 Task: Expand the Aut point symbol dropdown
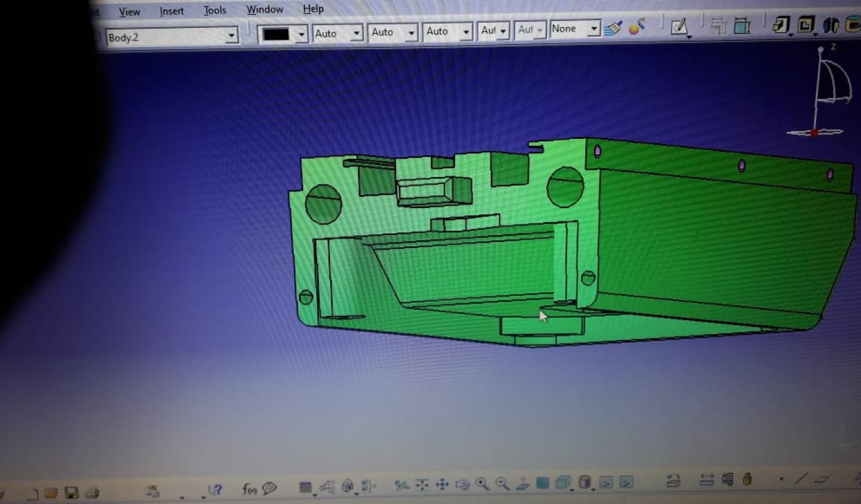[x=503, y=31]
